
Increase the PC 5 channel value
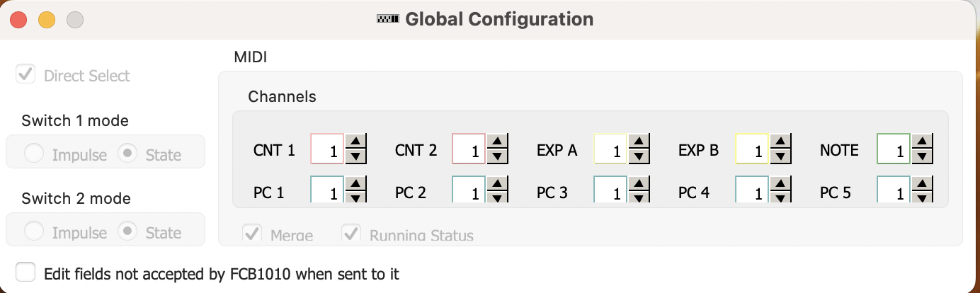point(923,184)
